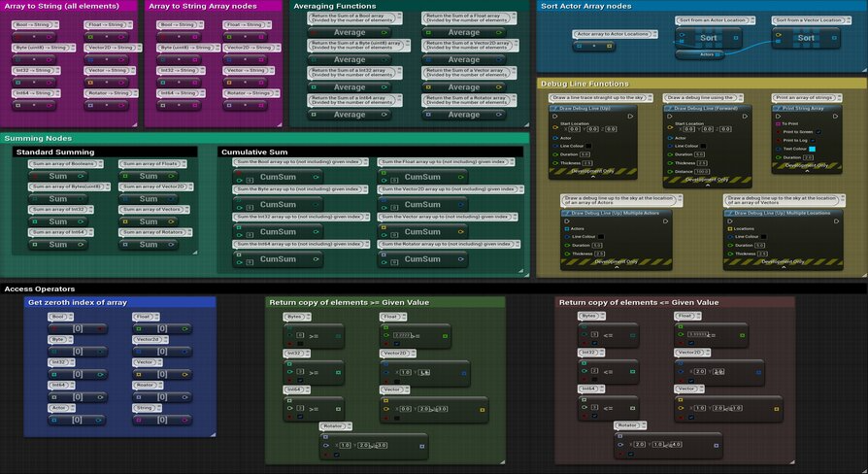
Task: Toggle checkbox on Bytes >= node
Action: point(300,344)
